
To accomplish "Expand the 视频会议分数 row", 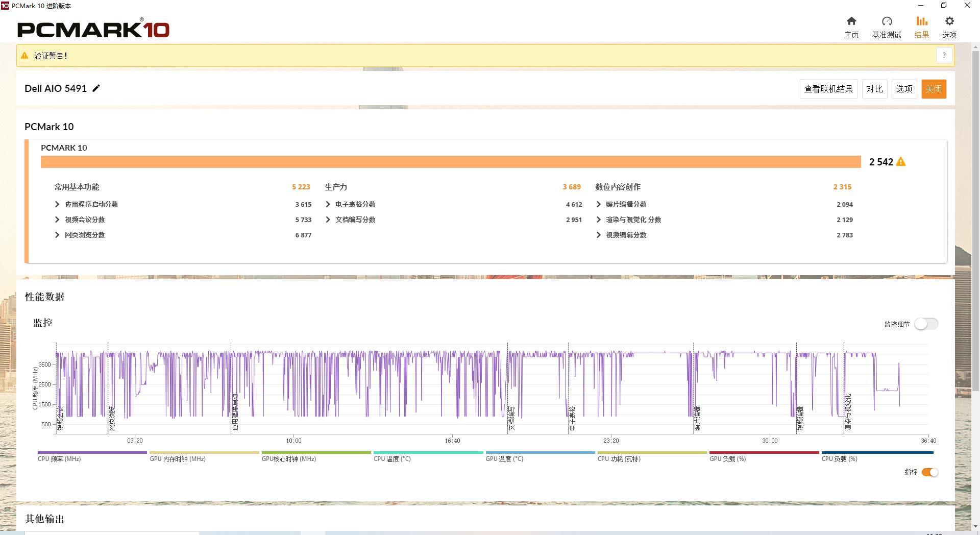I will (57, 220).
